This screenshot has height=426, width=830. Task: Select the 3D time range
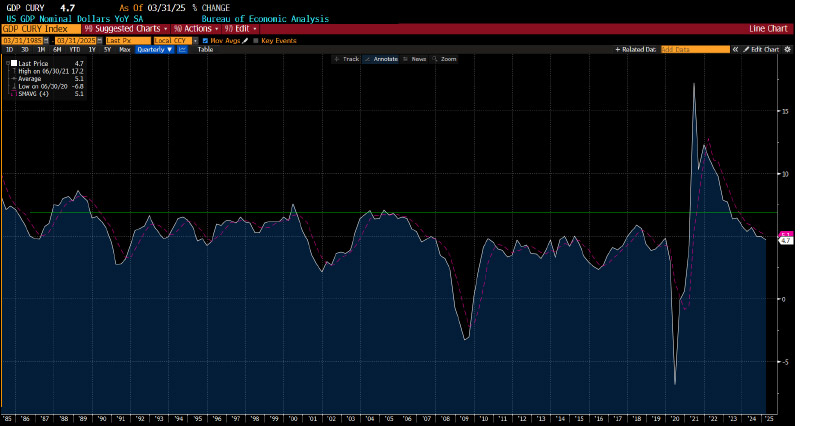[x=25, y=49]
